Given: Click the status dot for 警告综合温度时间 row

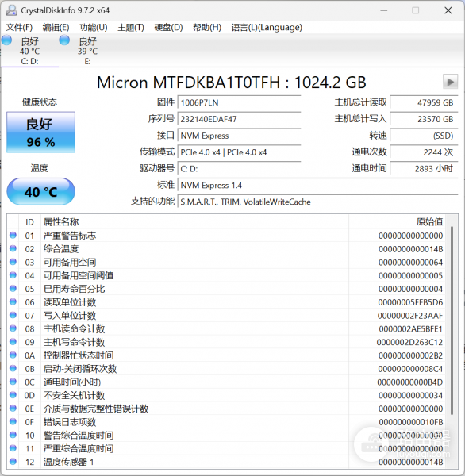Looking at the screenshot, I should (x=13, y=435).
